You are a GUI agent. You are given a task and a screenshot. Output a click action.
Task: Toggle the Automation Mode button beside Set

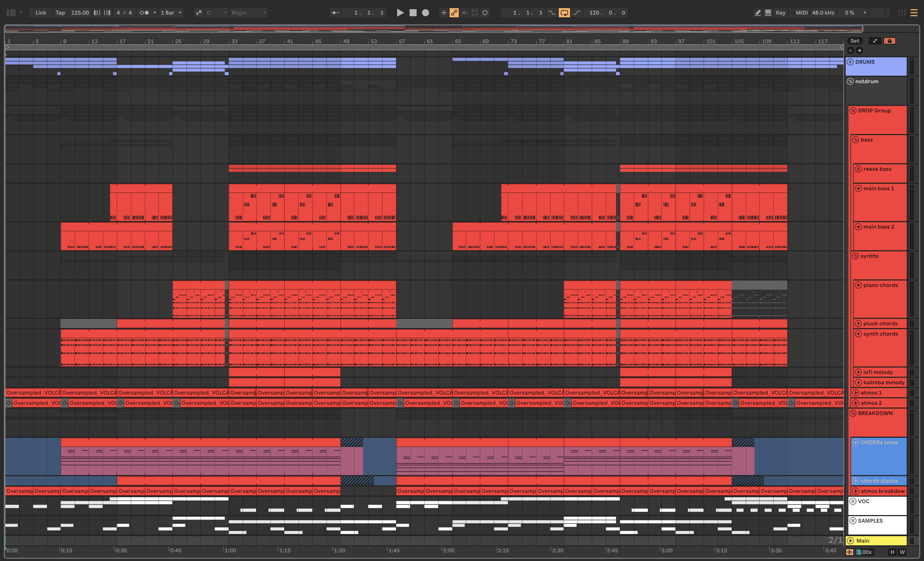click(875, 41)
